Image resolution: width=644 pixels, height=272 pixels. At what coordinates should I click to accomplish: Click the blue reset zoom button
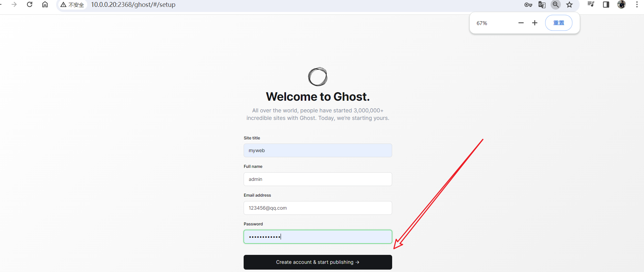point(559,23)
